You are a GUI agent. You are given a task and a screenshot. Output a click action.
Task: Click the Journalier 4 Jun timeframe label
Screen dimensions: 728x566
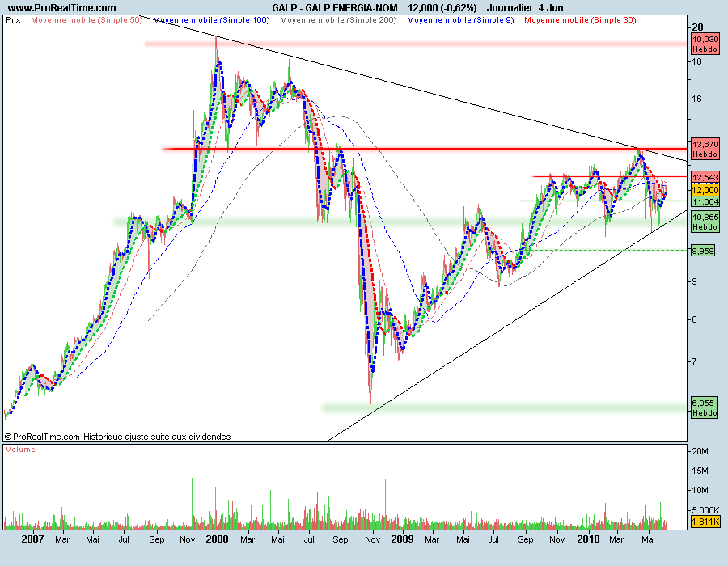(x=525, y=8)
